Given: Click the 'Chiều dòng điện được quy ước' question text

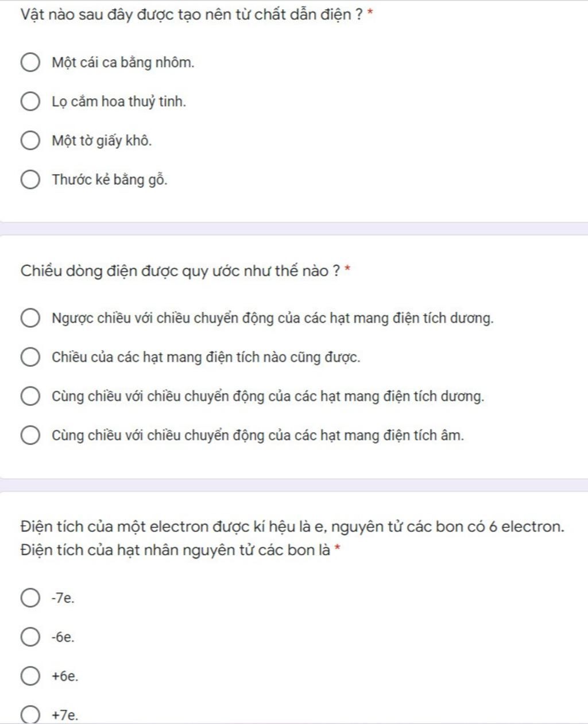Looking at the screenshot, I should click(x=181, y=270).
